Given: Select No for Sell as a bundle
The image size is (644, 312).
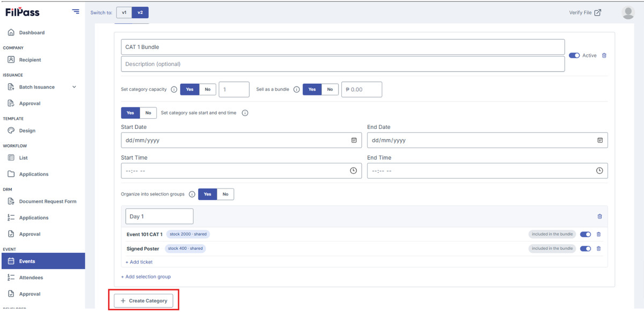Looking at the screenshot, I should 330,90.
